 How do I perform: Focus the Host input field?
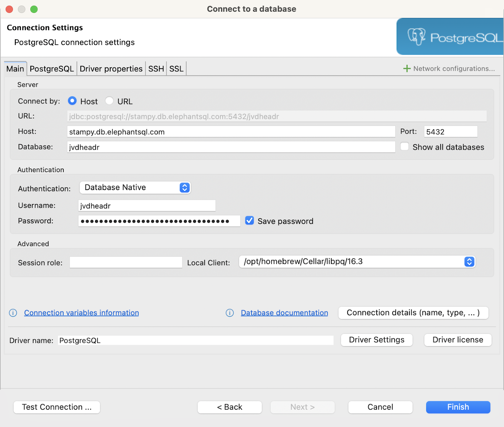(231, 132)
